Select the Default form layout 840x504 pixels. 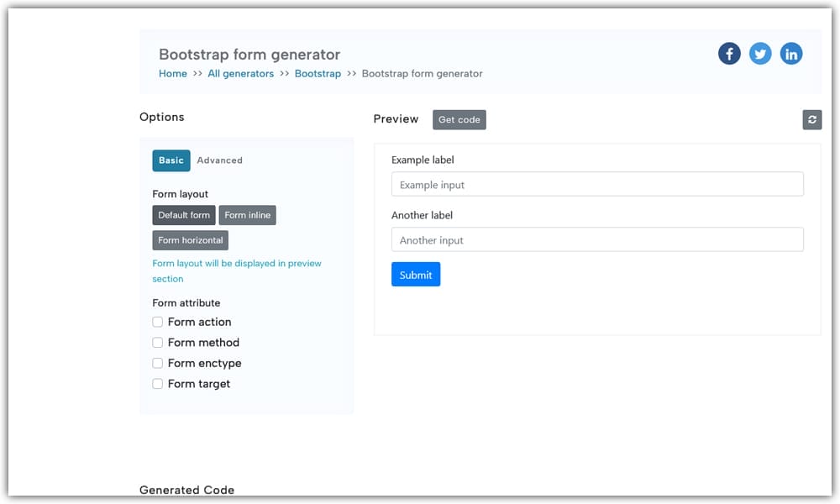click(183, 215)
